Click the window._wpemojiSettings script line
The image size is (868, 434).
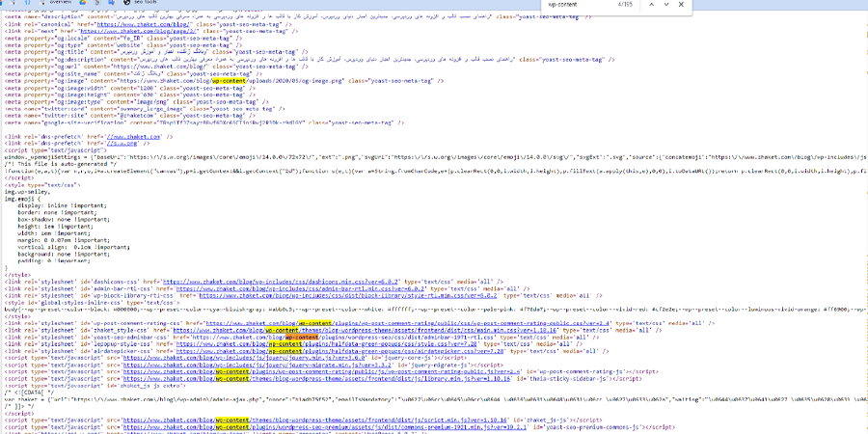(436, 157)
